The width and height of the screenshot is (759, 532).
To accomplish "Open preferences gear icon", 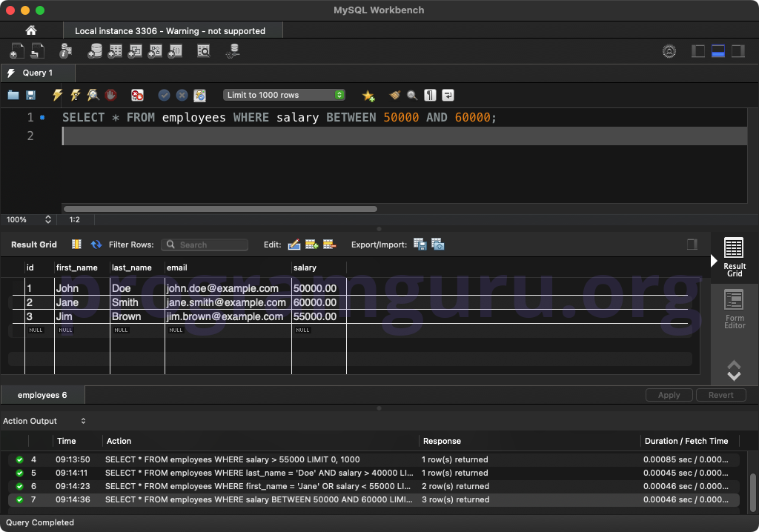I will pos(669,51).
